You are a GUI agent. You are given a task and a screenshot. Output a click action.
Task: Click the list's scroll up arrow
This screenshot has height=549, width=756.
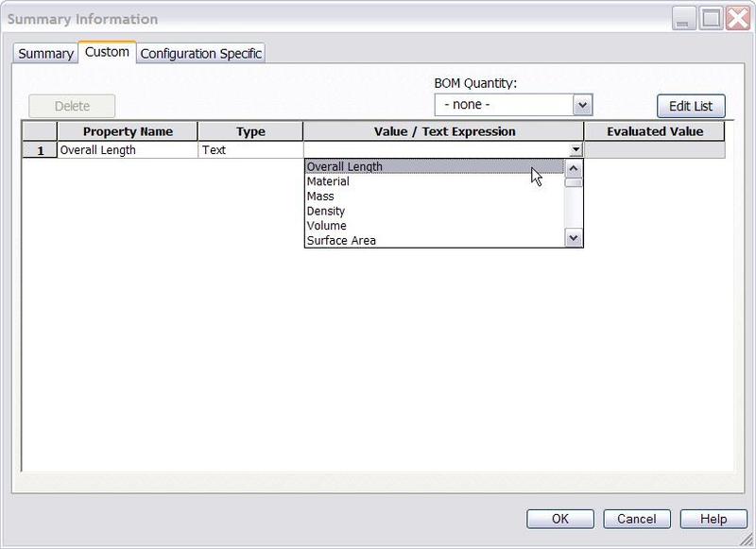[x=574, y=167]
